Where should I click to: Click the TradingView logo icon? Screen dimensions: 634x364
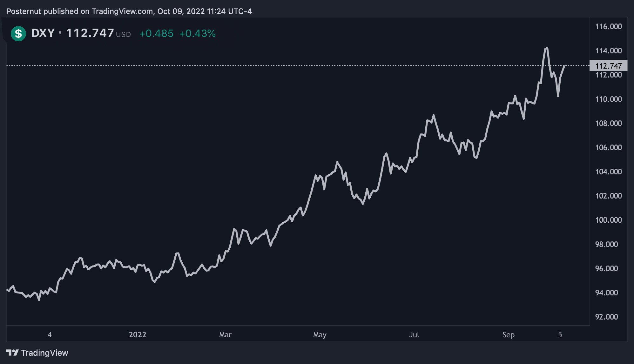coord(12,353)
